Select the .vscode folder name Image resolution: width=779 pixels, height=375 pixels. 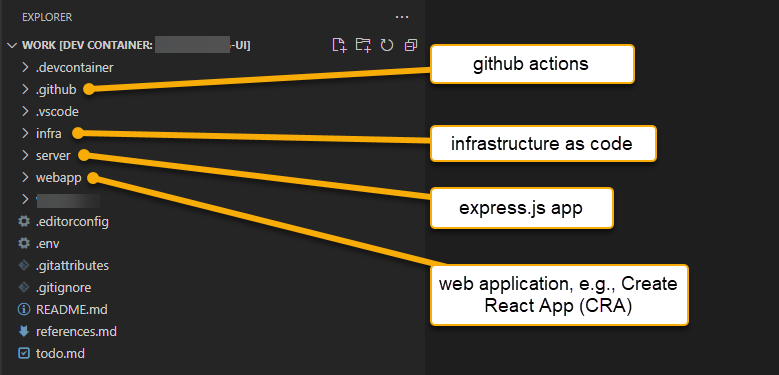pos(57,112)
